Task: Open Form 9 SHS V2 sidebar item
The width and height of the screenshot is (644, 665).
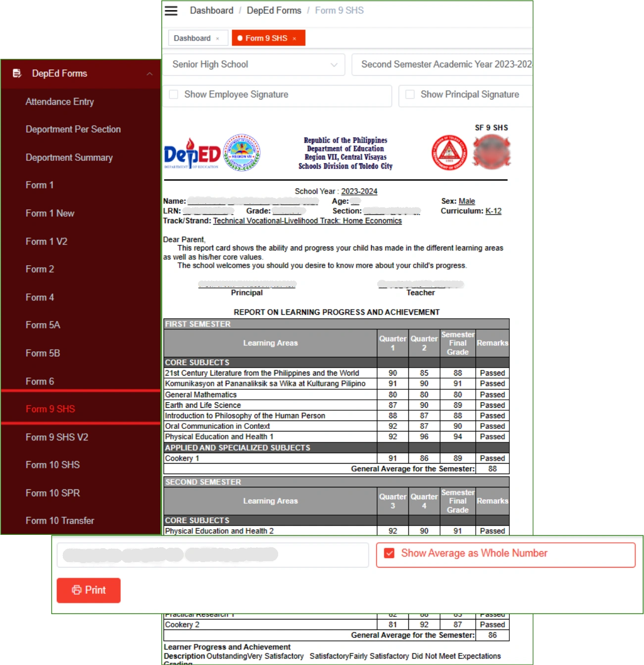Action: [56, 437]
